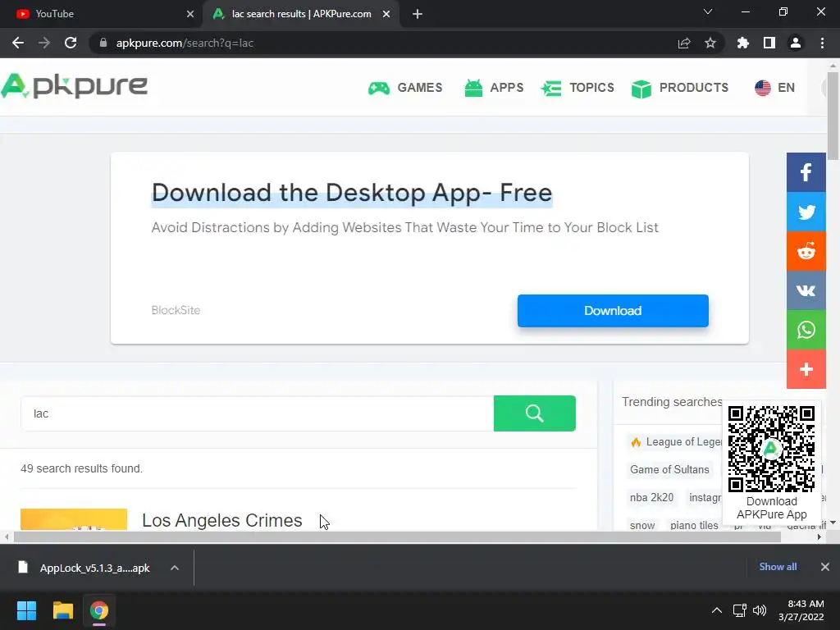Click the blue Download ad button
Image resolution: width=840 pixels, height=630 pixels.
click(x=613, y=311)
